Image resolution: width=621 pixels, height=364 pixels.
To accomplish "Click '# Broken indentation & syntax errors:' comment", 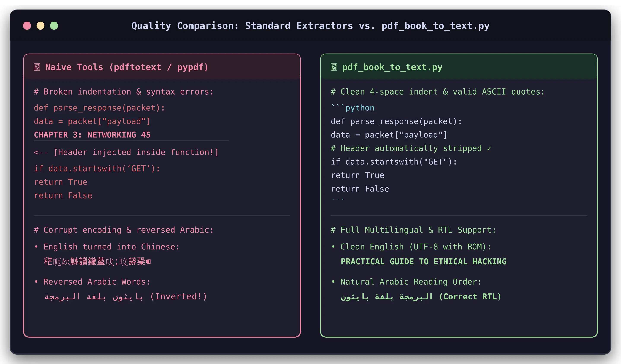I will 124,92.
